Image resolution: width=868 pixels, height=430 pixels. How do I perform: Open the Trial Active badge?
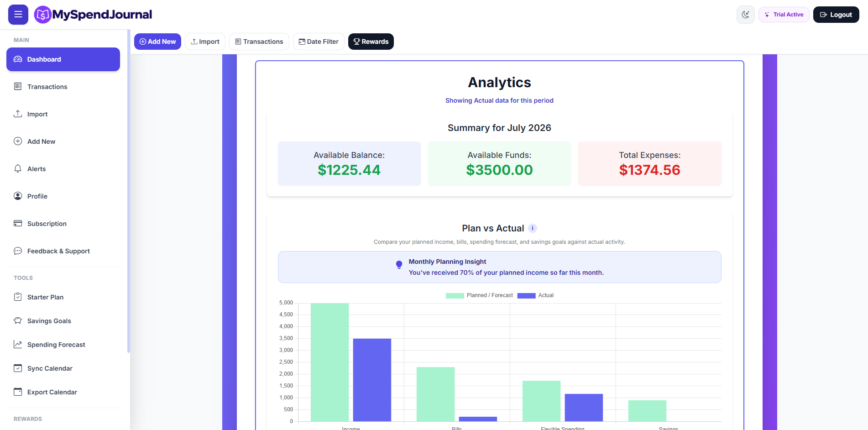point(784,15)
